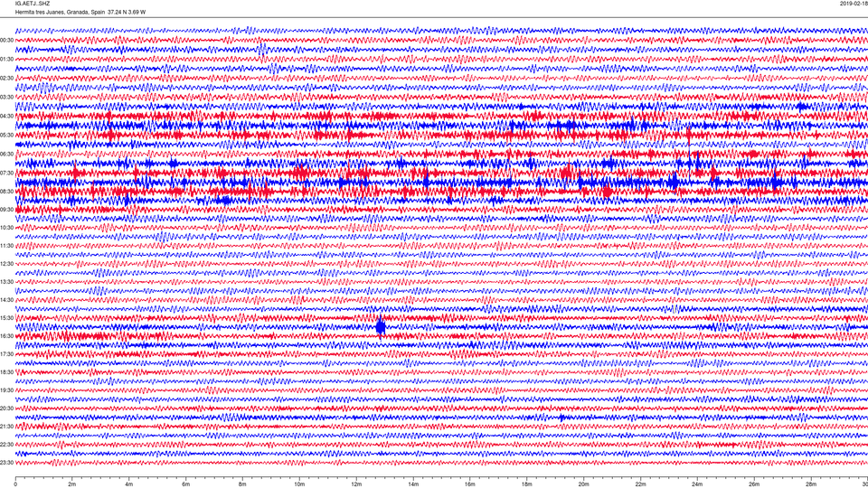Select the 13:30 row label
This screenshot has height=488, width=868.
(x=6, y=282)
